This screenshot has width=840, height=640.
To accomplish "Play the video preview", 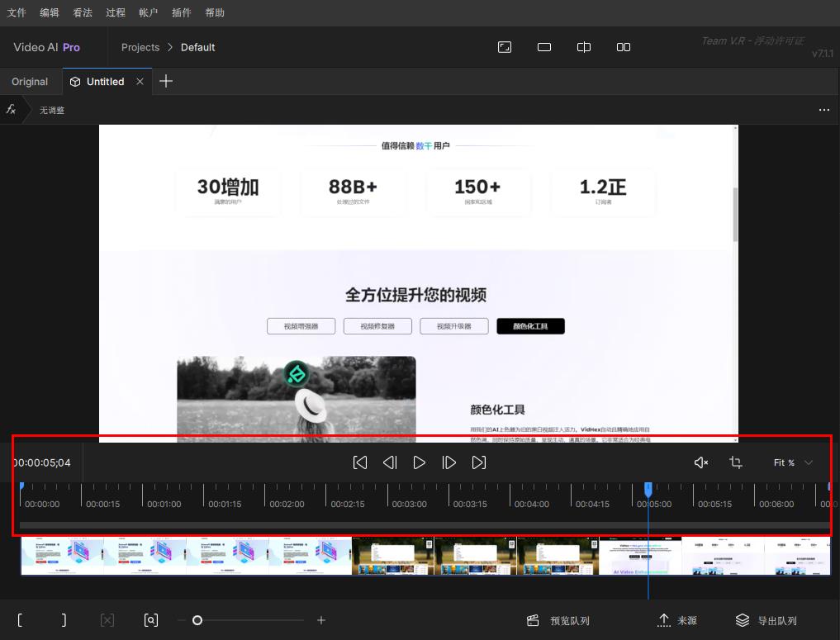I will [x=420, y=462].
